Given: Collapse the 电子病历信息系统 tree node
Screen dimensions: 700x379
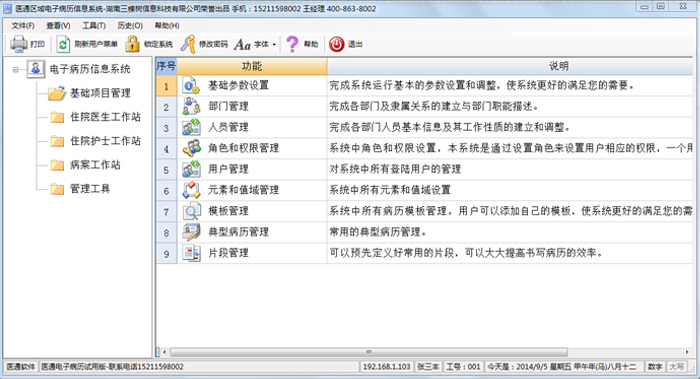Looking at the screenshot, I should 16,69.
